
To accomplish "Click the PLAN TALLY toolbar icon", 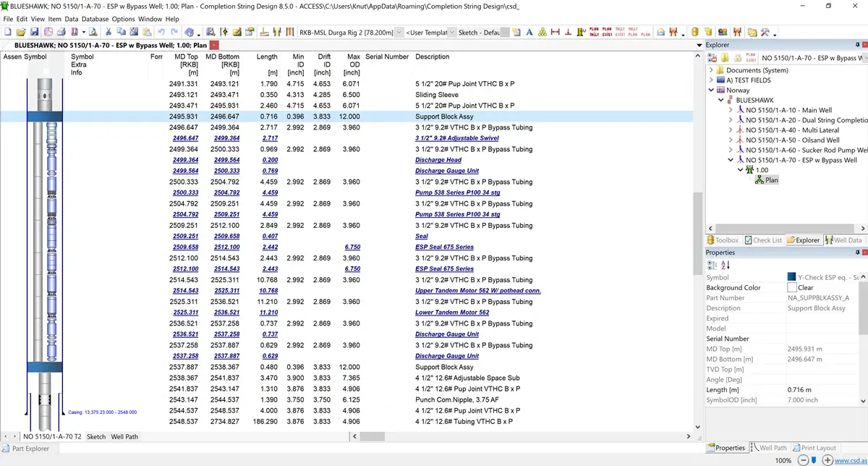I will tap(594, 33).
